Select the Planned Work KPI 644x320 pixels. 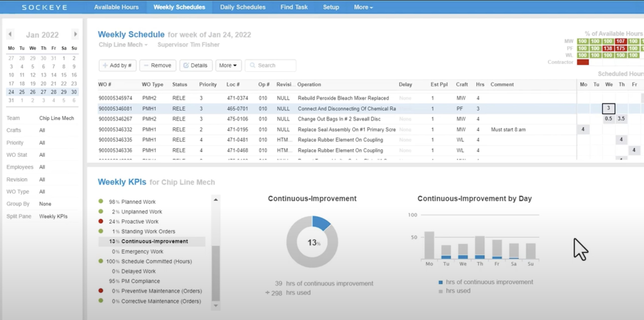(x=138, y=202)
